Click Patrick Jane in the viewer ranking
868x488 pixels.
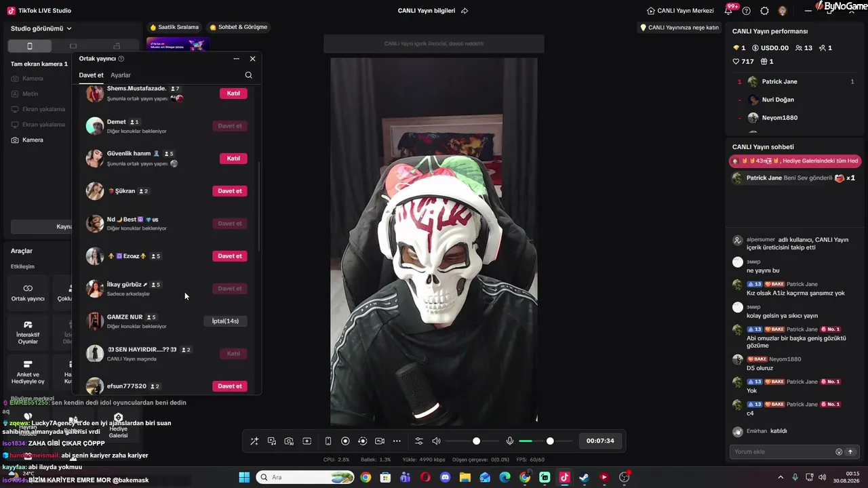[779, 81]
